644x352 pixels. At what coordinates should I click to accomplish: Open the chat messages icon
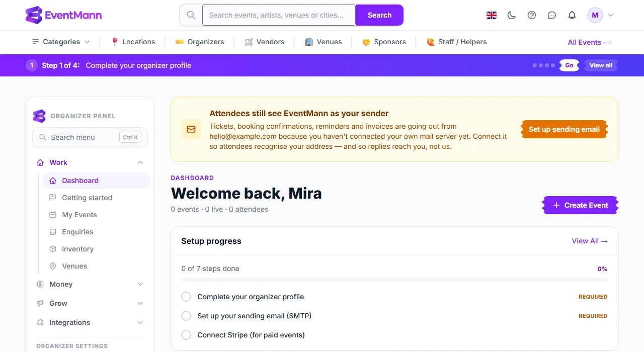pos(552,15)
